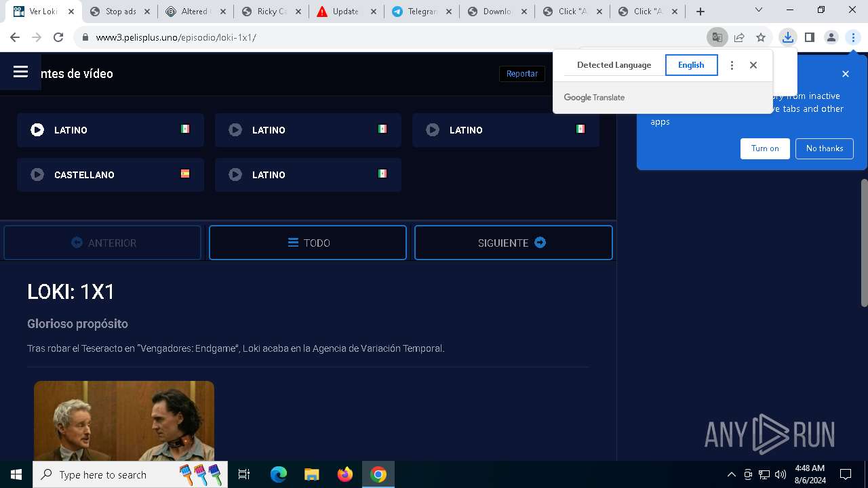This screenshot has height=488, width=868.
Task: Open volume control in system tray
Action: click(781, 474)
